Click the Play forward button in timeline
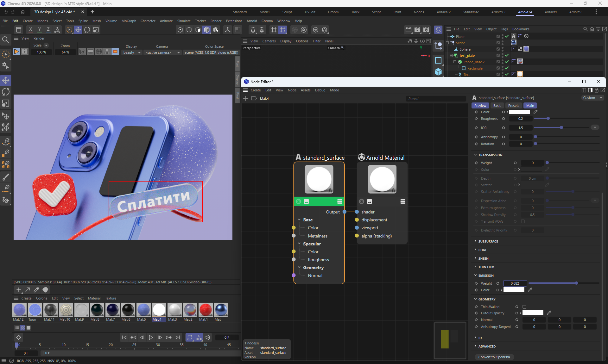Image resolution: width=608 pixels, height=364 pixels. click(151, 337)
